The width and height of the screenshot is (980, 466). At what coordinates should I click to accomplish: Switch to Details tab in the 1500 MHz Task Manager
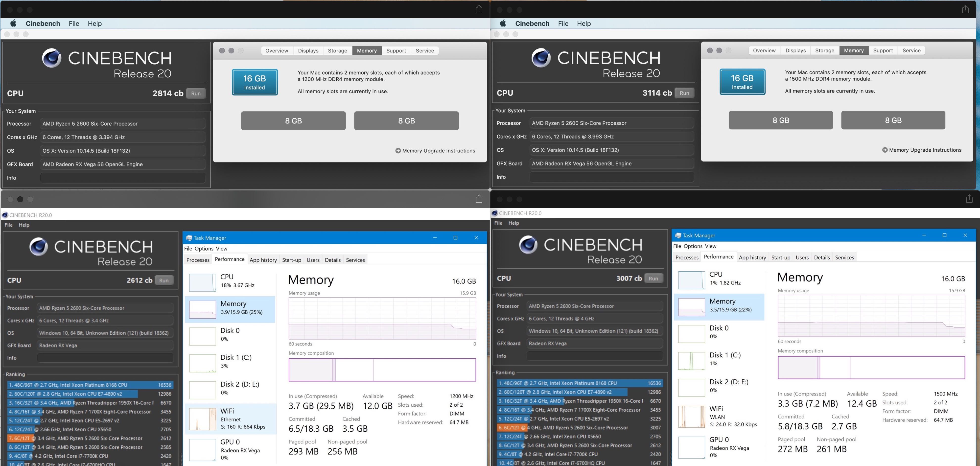pos(822,257)
